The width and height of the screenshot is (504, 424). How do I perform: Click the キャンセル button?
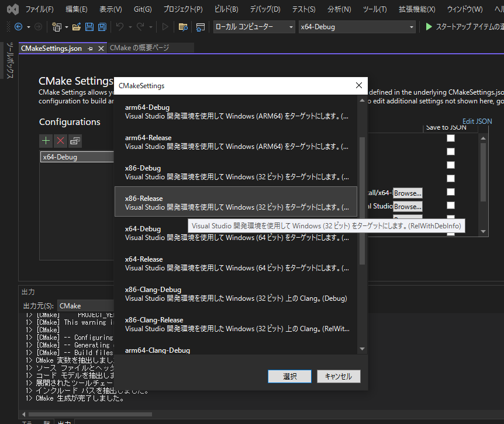tap(339, 376)
